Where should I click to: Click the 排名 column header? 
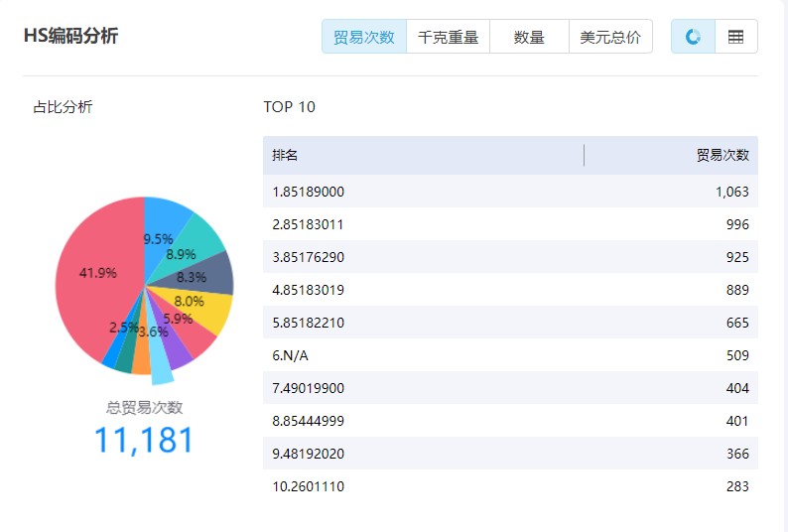pyautogui.click(x=285, y=155)
